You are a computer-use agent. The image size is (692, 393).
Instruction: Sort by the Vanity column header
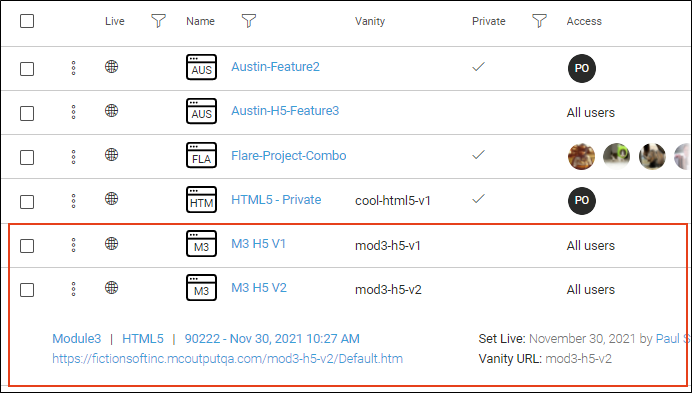[370, 21]
